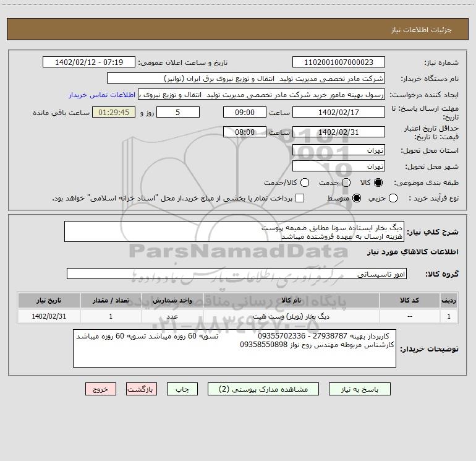Screen dimensions: 476x461
Task: Click the goods group field امور تاسیساتی
Action: point(237,274)
